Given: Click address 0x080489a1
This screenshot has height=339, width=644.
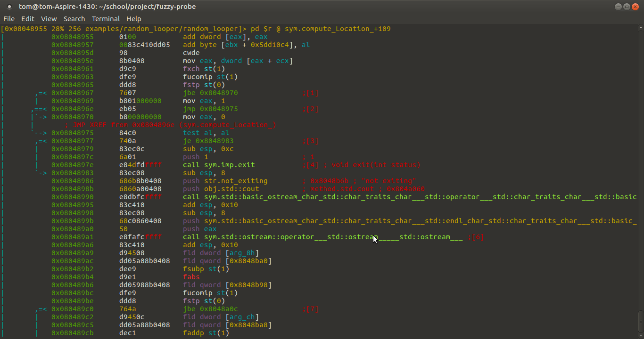Looking at the screenshot, I should [73, 237].
